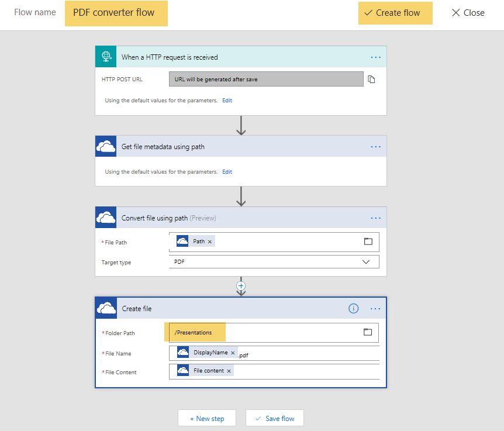
Task: Click the Create flow button
Action: click(395, 12)
